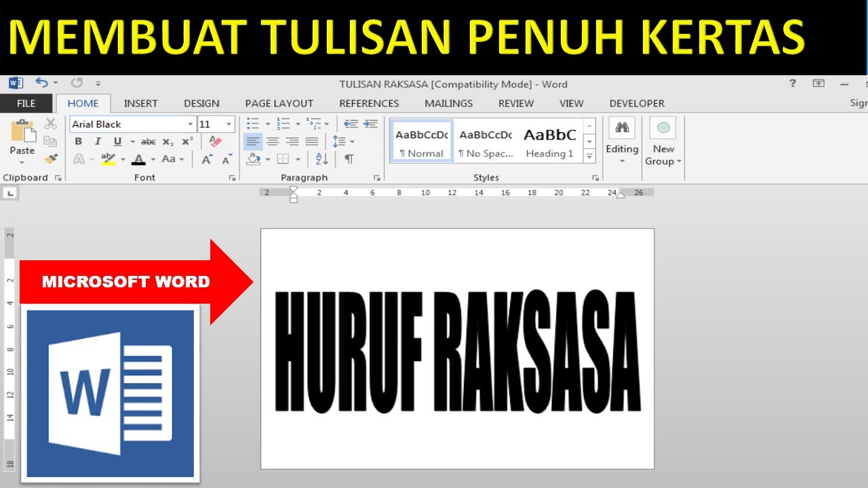
Task: Open Customize Quick Access Toolbar menu
Action: click(x=98, y=83)
